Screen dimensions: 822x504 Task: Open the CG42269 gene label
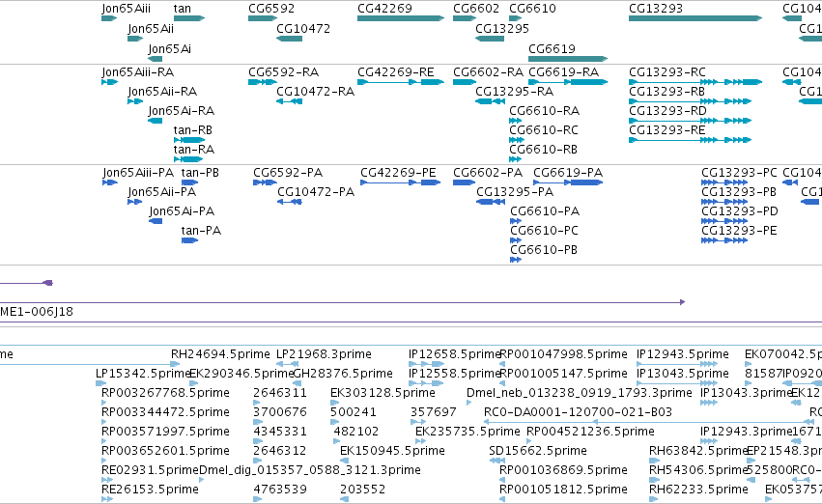pyautogui.click(x=384, y=9)
